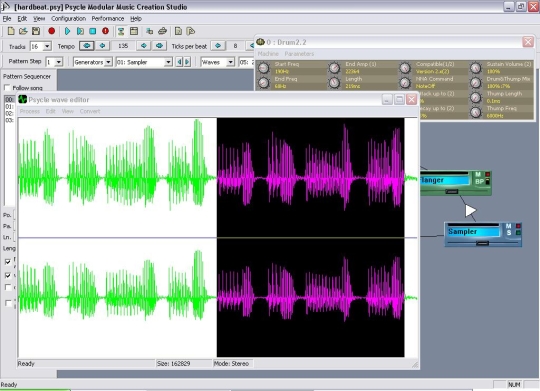Open a song with the folder icon
This screenshot has height=391, width=540.
[x=23, y=31]
